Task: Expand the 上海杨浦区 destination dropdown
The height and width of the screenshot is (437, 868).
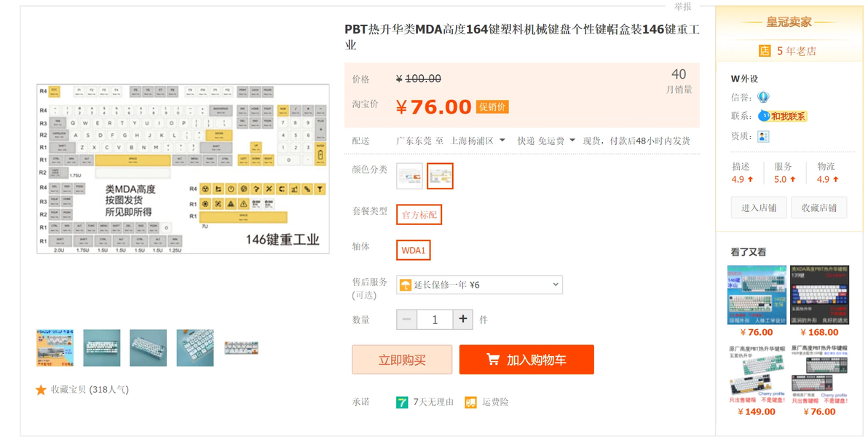Action: [477, 141]
